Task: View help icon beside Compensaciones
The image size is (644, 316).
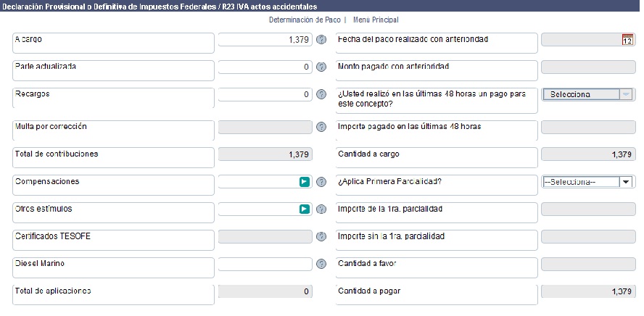Action: coord(321,182)
